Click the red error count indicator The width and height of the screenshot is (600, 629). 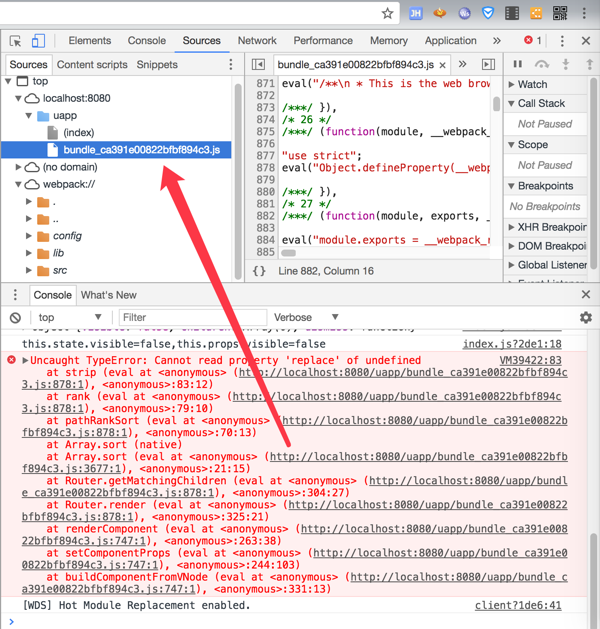click(x=533, y=40)
